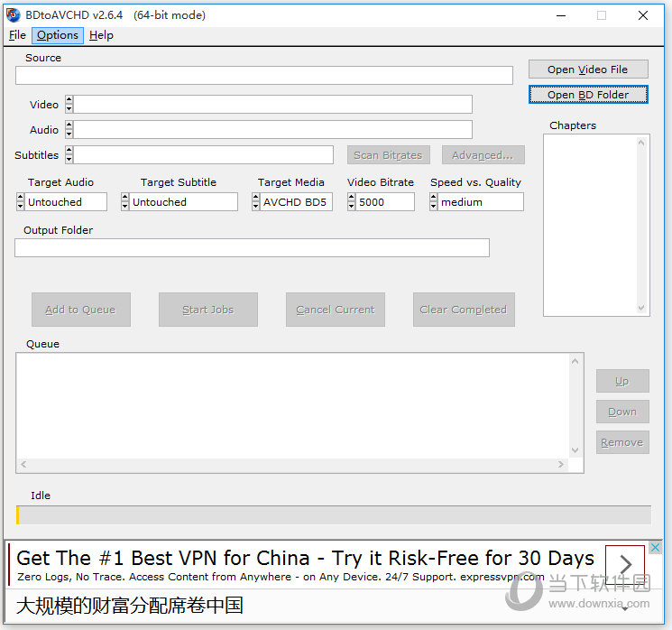Click the Cancel Current button

point(336,310)
